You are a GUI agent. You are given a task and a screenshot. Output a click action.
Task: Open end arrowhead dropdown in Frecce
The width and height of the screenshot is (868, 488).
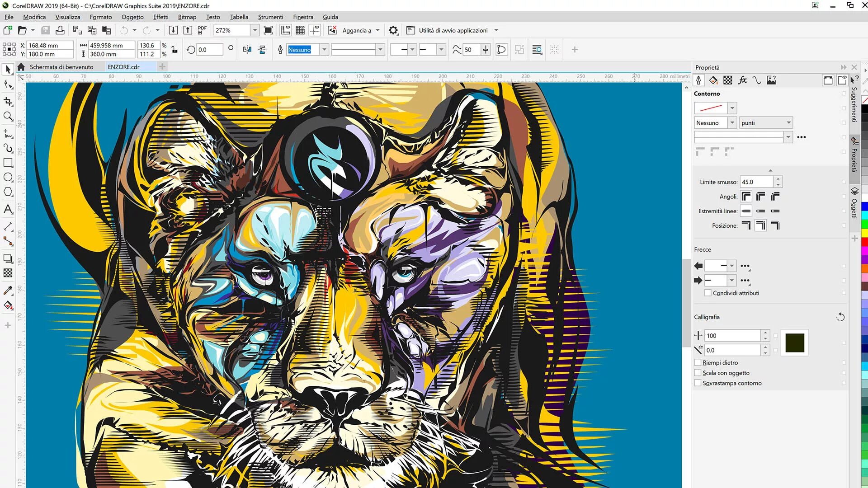(731, 280)
